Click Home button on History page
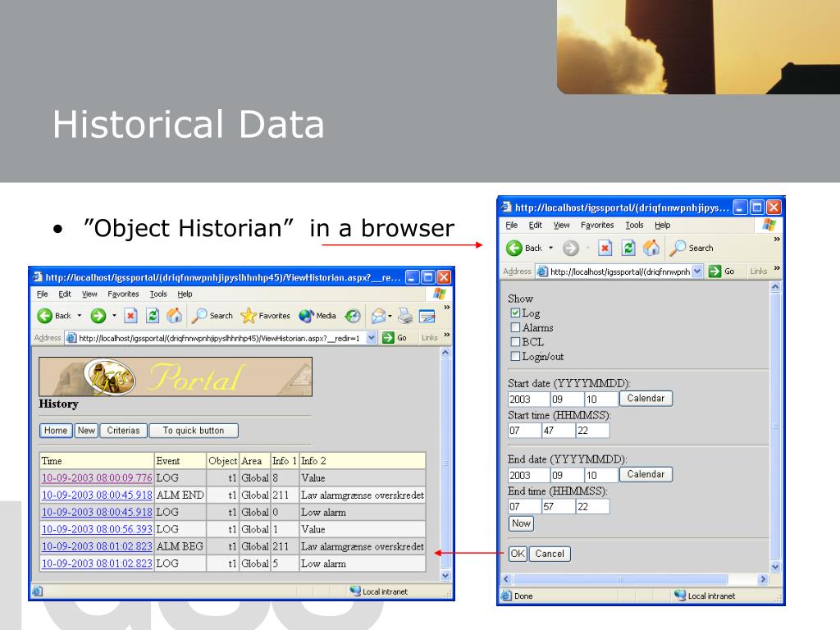The width and height of the screenshot is (840, 630). 56,431
